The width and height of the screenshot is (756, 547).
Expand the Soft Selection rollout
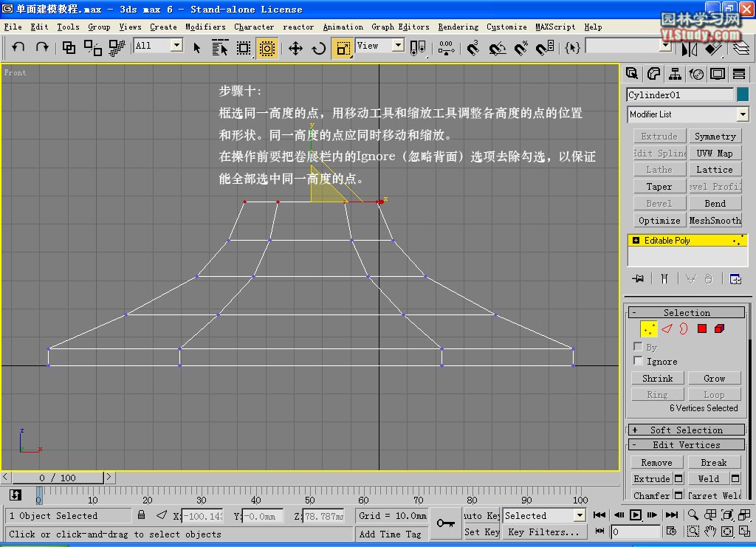pyautogui.click(x=687, y=430)
